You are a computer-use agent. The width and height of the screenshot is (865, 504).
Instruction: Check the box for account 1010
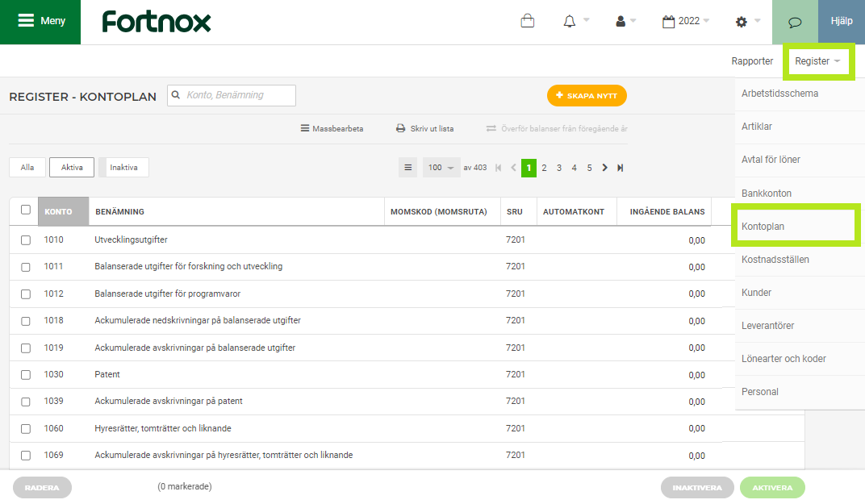coord(26,240)
